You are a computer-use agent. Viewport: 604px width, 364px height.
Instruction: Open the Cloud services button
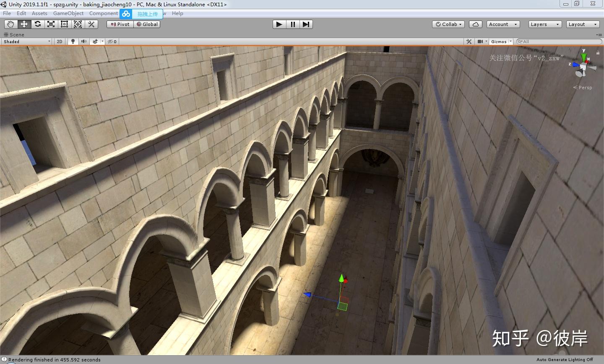point(475,24)
